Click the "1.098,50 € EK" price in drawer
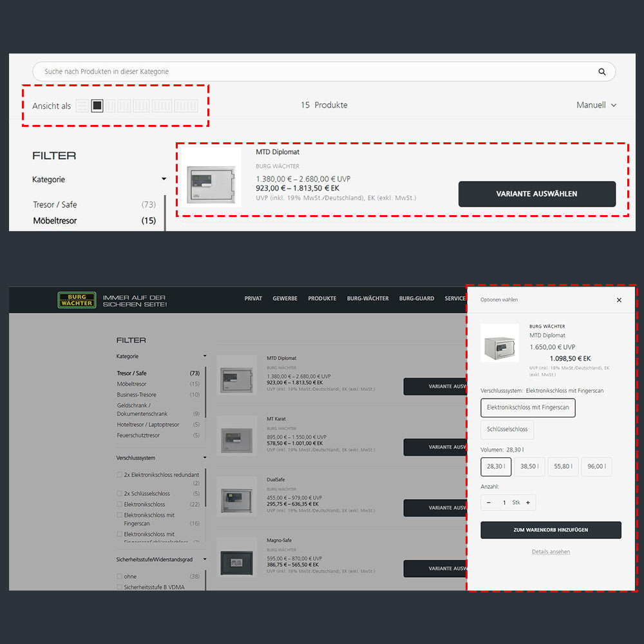 pyautogui.click(x=570, y=359)
